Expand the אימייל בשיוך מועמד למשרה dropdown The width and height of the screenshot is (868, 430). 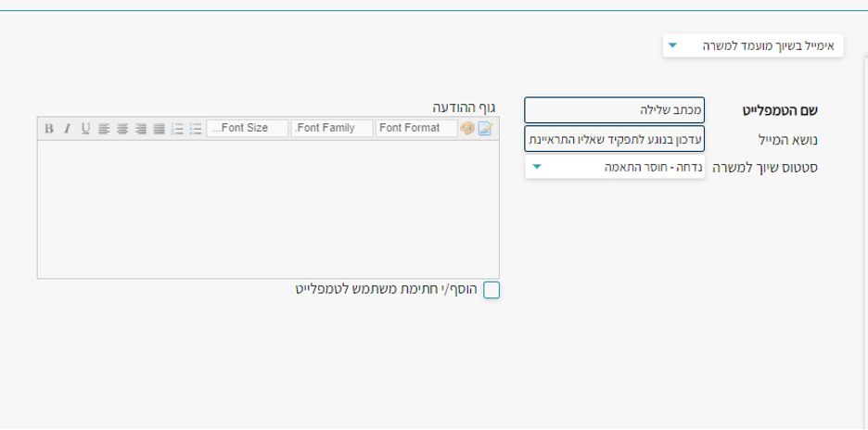click(x=753, y=45)
